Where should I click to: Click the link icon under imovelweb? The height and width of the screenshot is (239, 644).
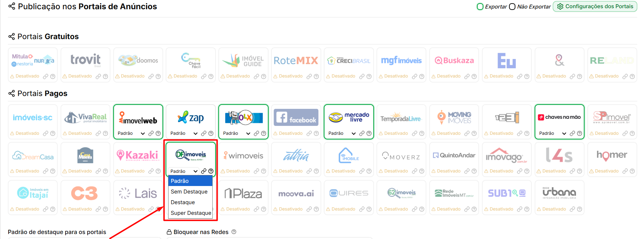[151, 133]
